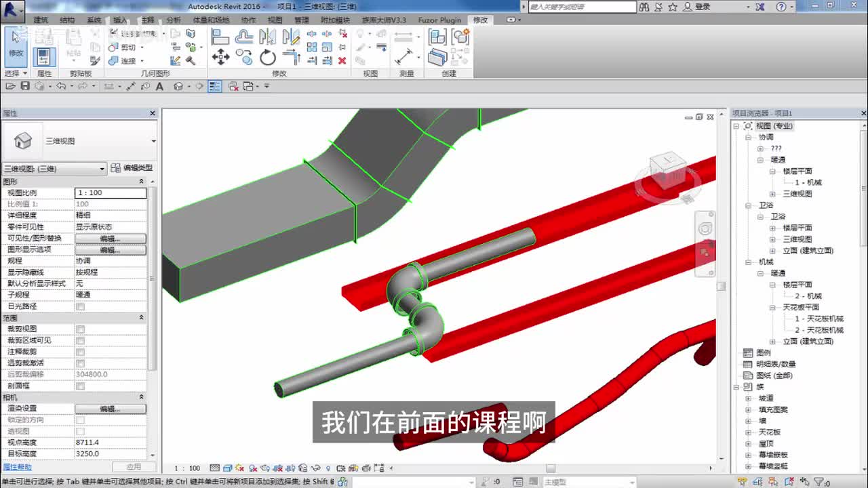The image size is (868, 488).
Task: Collapse the 图形 section in properties
Action: tap(142, 182)
